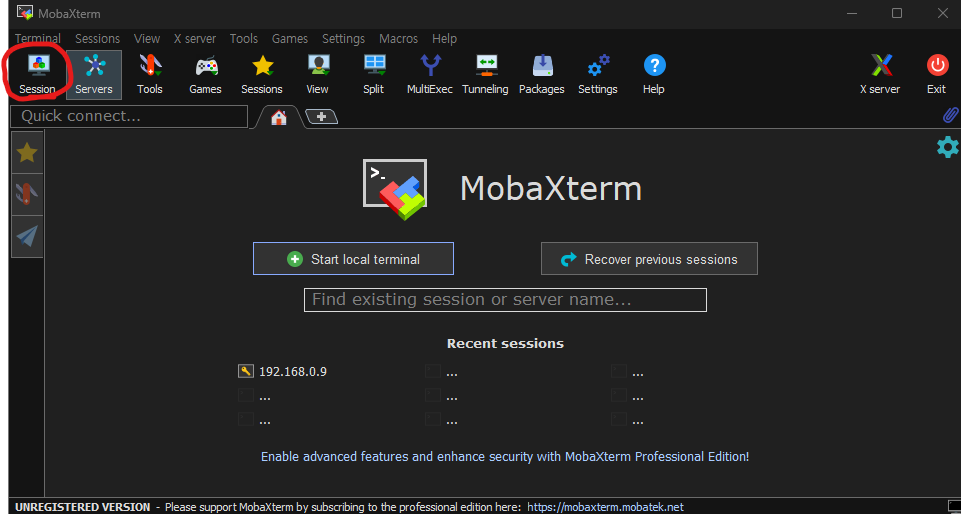Open the Macros paper plane sidebar tab

pyautogui.click(x=27, y=236)
